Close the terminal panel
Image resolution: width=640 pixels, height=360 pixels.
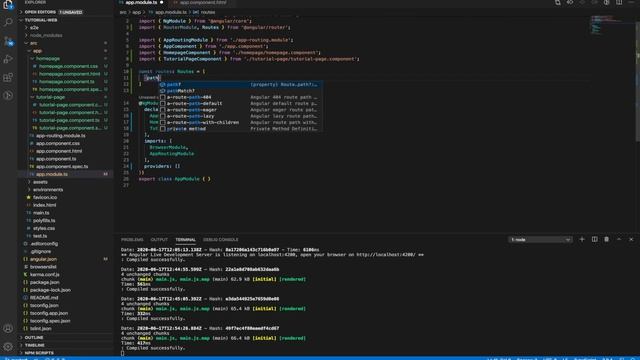[631, 240]
